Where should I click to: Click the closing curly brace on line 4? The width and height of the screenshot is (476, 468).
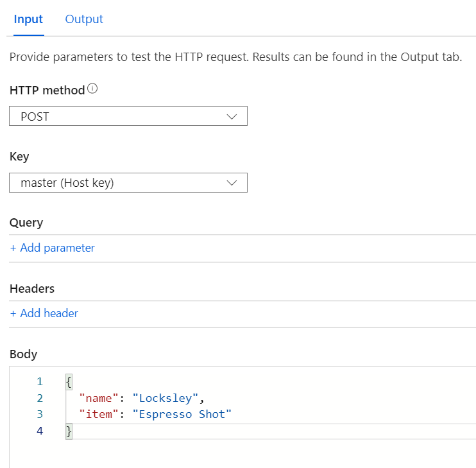tap(69, 431)
